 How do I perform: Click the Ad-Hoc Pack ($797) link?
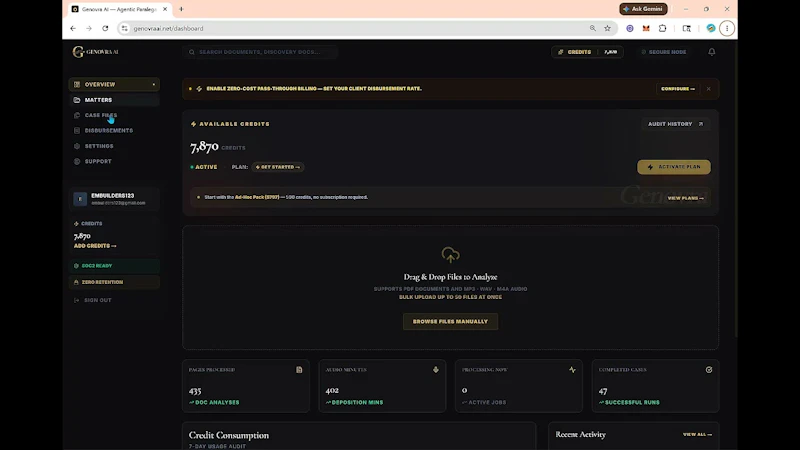tap(257, 197)
